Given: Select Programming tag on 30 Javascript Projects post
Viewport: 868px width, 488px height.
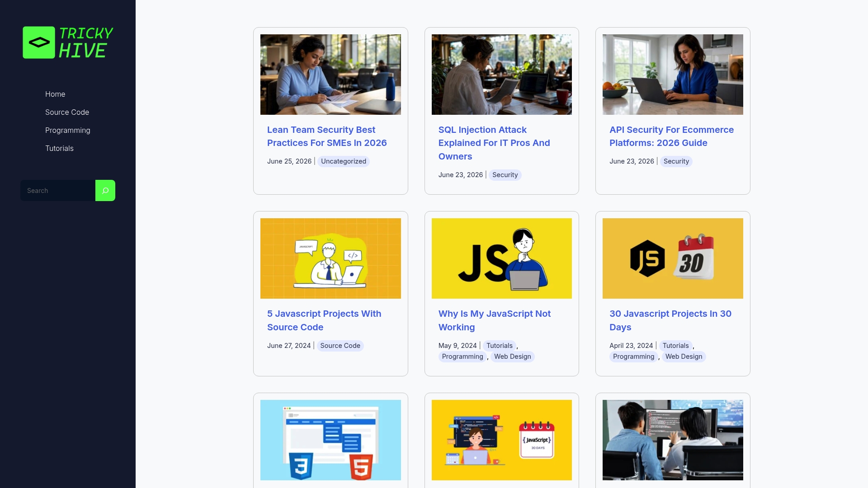Looking at the screenshot, I should pos(634,357).
